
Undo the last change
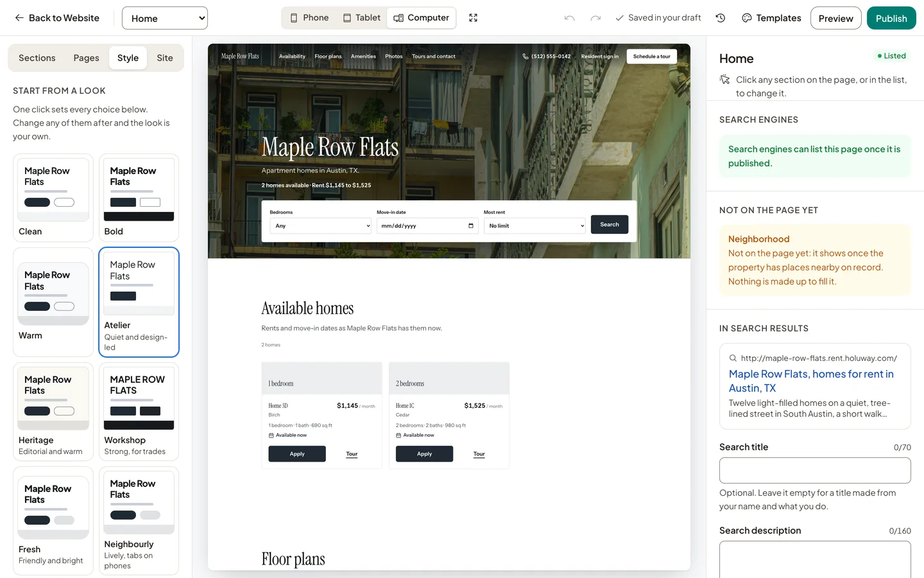[569, 18]
